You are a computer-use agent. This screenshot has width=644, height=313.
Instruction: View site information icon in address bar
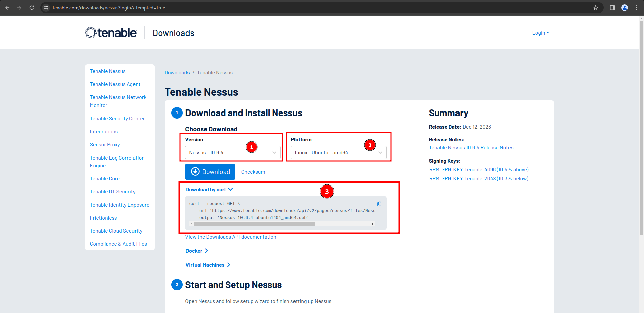pos(46,8)
